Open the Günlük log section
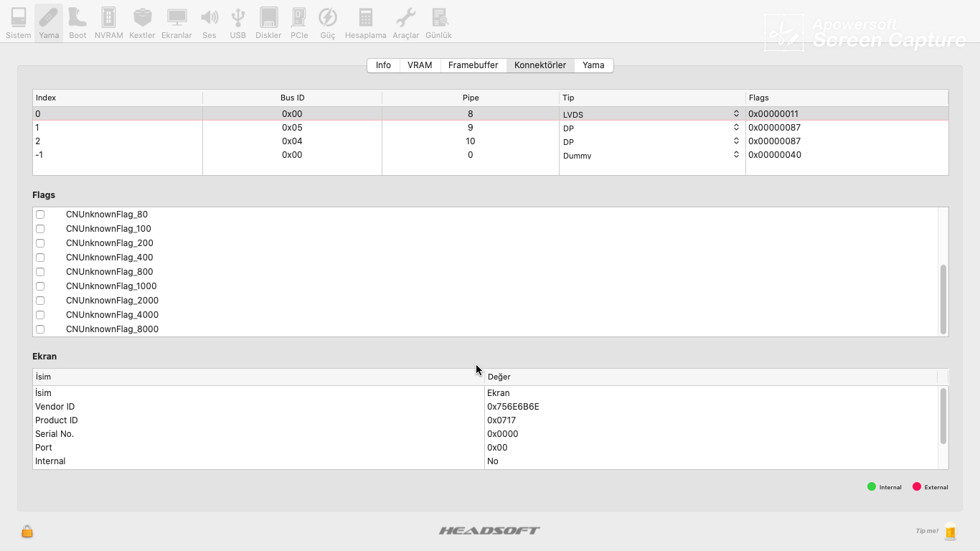The image size is (980, 551). (x=438, y=22)
